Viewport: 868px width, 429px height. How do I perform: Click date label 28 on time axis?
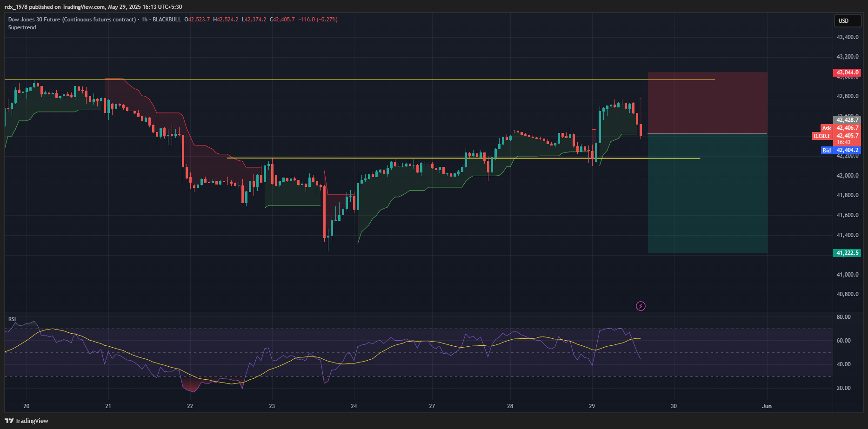pyautogui.click(x=510, y=406)
